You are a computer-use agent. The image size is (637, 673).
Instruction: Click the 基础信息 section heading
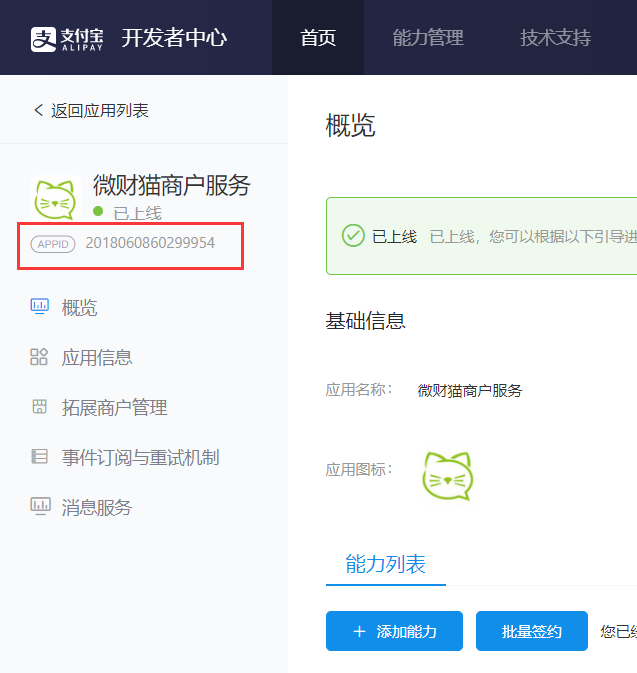coord(366,321)
